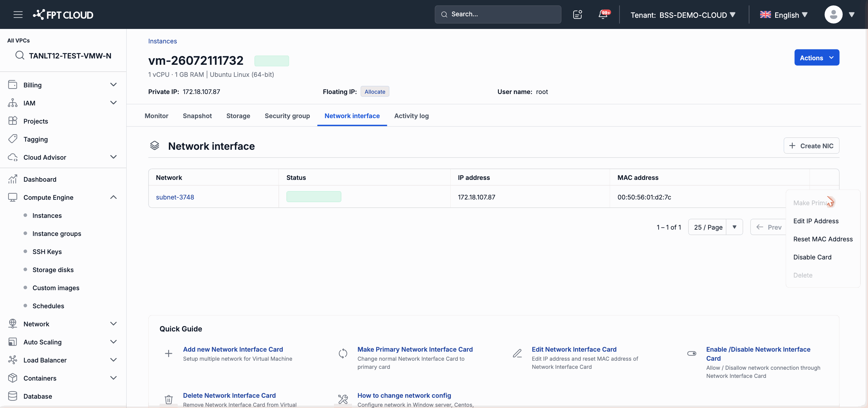Viewport: 868px width, 408px height.
Task: Expand the Cloud Advisor menu
Action: pyautogui.click(x=113, y=157)
